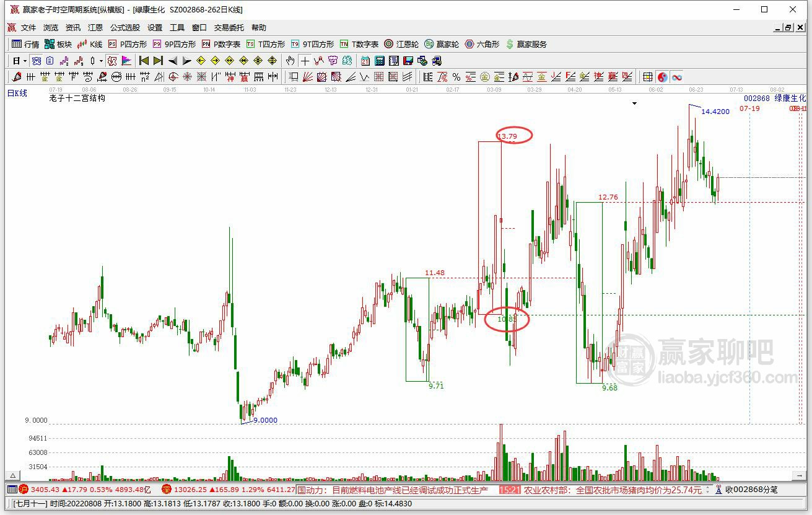The height and width of the screenshot is (515, 812).
Task: Jump to the last bar icon
Action: 158,61
